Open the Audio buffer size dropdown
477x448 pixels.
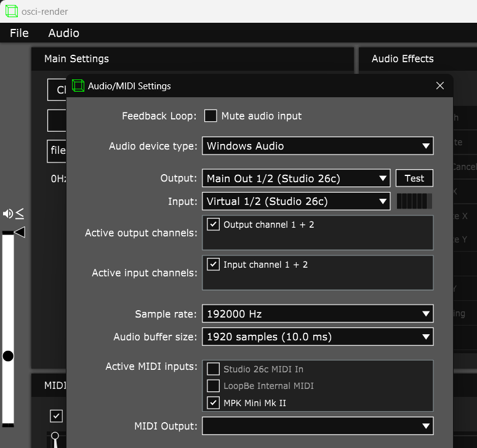point(318,337)
